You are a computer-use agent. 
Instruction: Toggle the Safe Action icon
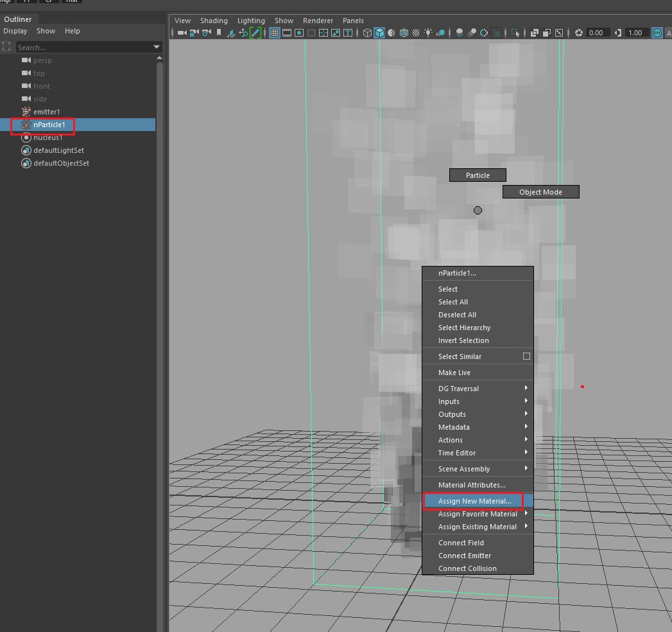coord(336,33)
